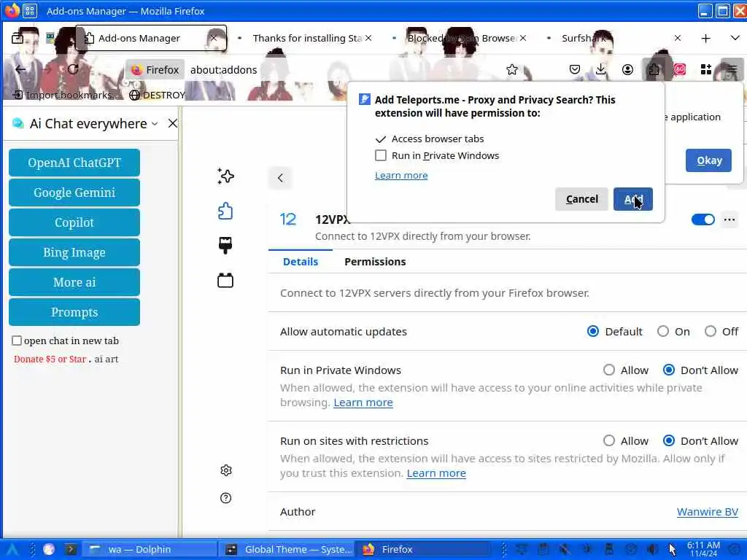Go back to extensions list with the chevron
The width and height of the screenshot is (747, 560).
point(280,178)
